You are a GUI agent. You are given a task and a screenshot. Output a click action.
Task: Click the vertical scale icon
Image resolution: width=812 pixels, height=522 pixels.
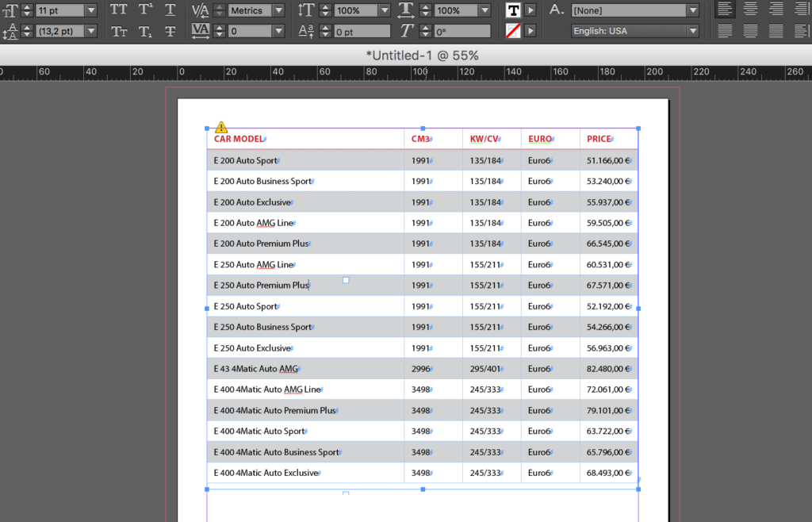point(306,10)
